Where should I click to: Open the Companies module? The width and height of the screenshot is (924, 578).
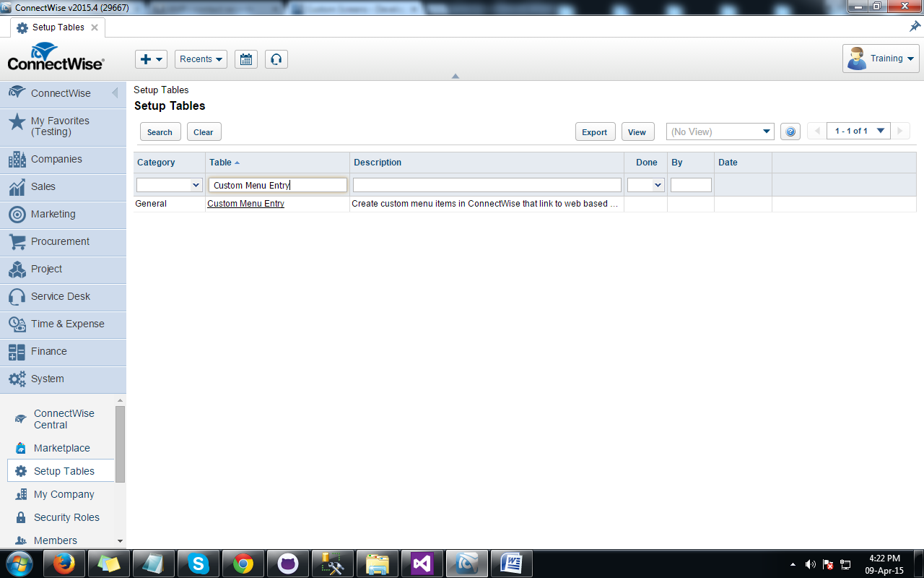63,159
